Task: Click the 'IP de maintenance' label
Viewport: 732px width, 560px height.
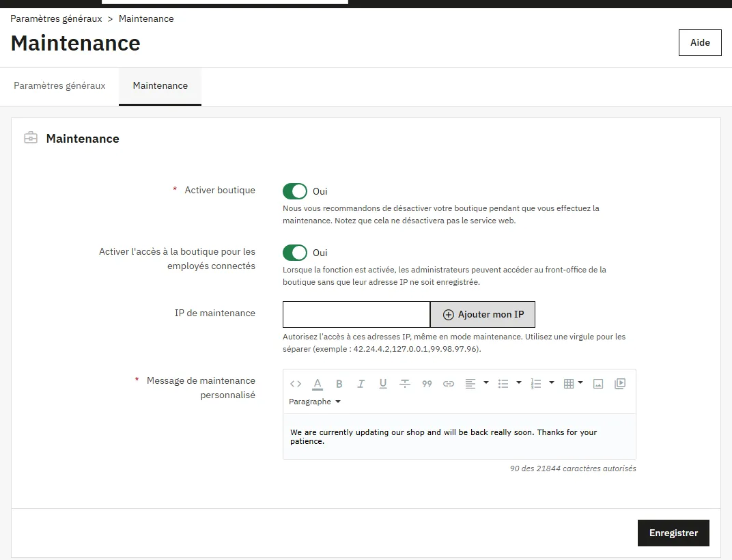Action: coord(214,313)
